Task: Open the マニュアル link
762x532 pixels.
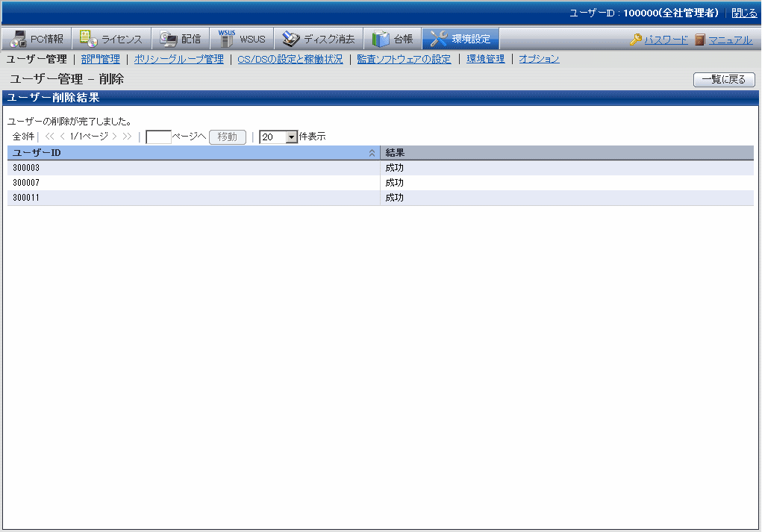Action: tap(730, 40)
